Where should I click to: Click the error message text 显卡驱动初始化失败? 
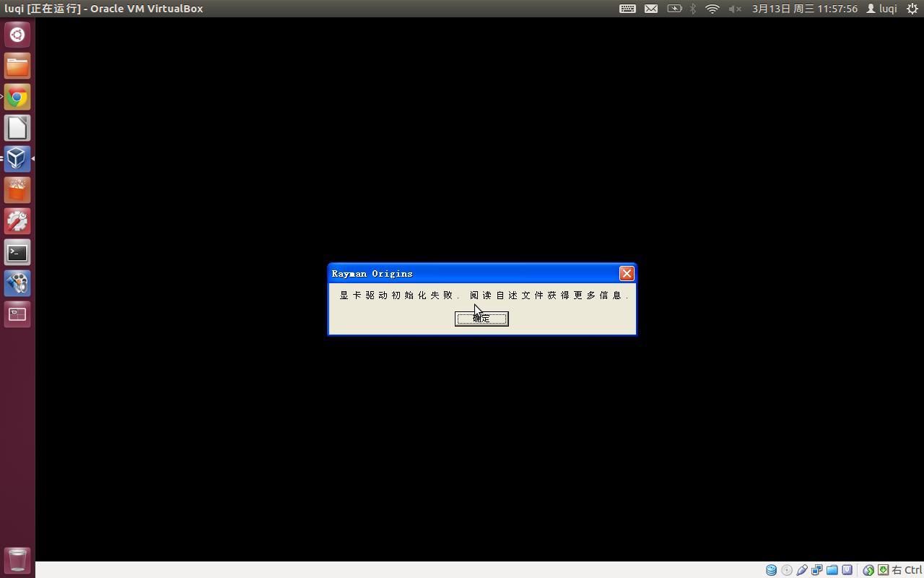click(x=396, y=296)
